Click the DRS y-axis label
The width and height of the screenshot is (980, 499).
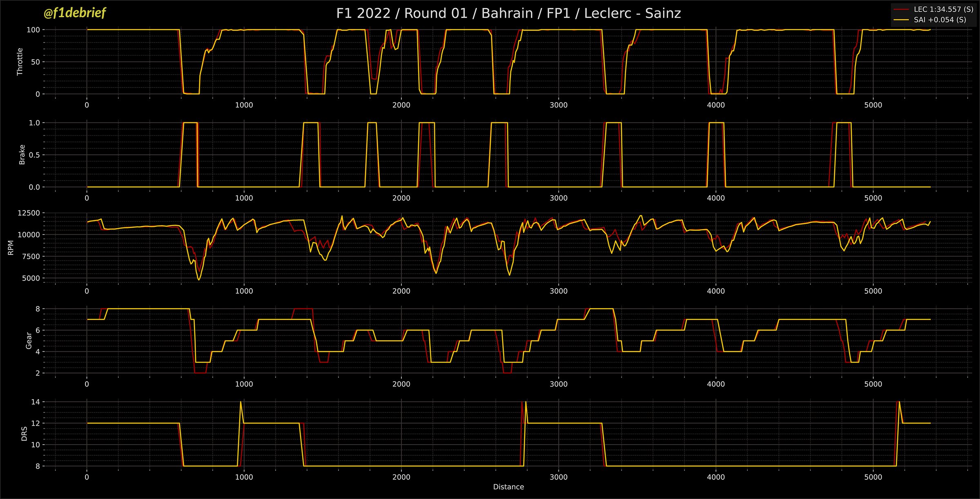coord(24,434)
